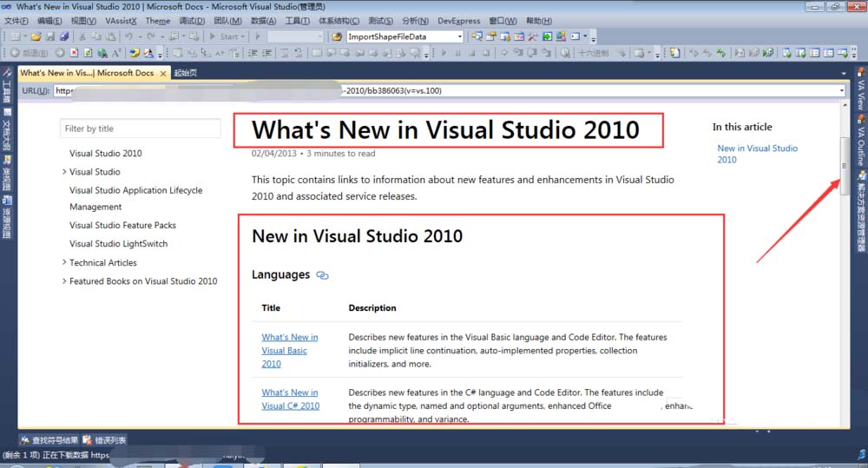The height and width of the screenshot is (468, 868).
Task: Open the DevExpress menu
Action: click(x=459, y=21)
